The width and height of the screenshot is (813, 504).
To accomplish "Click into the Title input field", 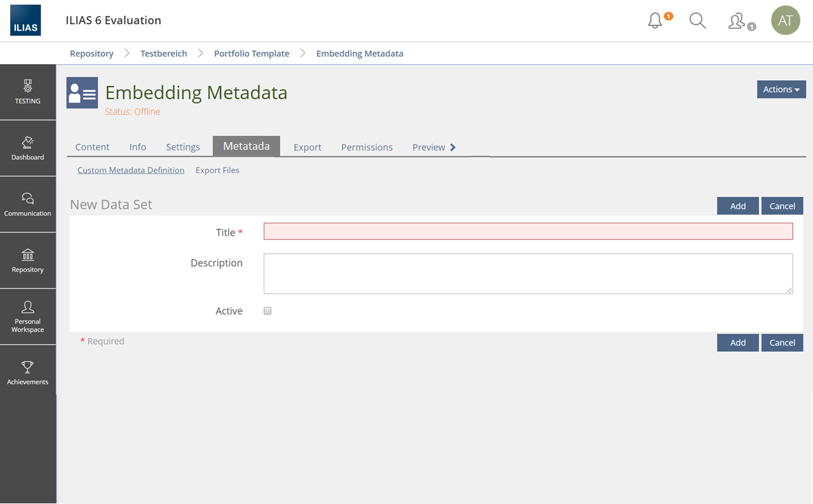I will (528, 232).
